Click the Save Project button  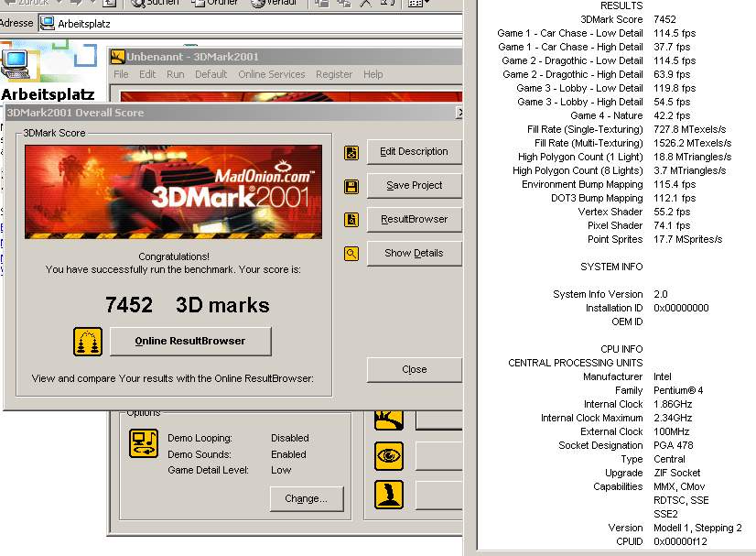coord(415,186)
